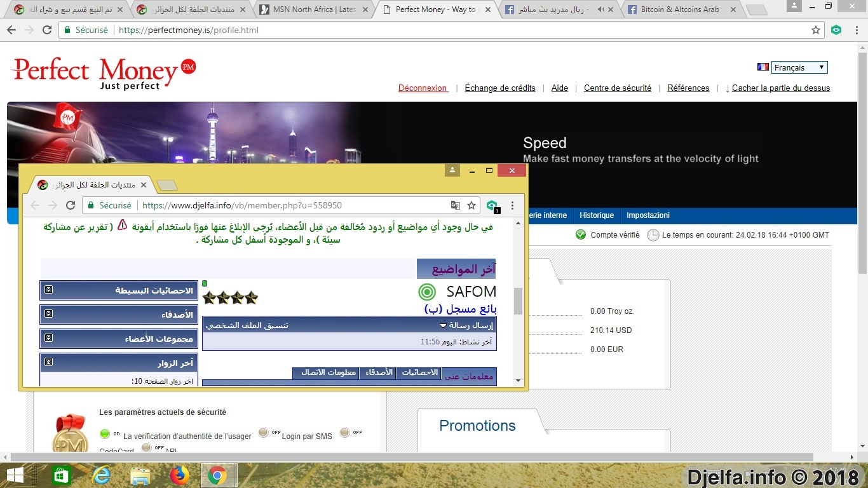Open File Explorer from taskbar
Image resolution: width=868 pixels, height=488 pixels.
(140, 475)
